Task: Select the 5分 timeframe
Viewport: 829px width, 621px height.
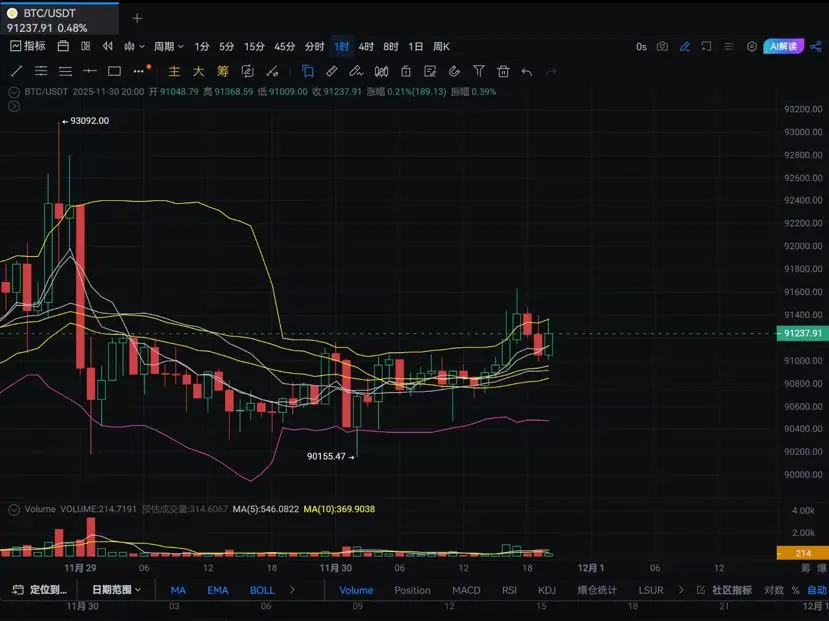Action: coord(226,47)
